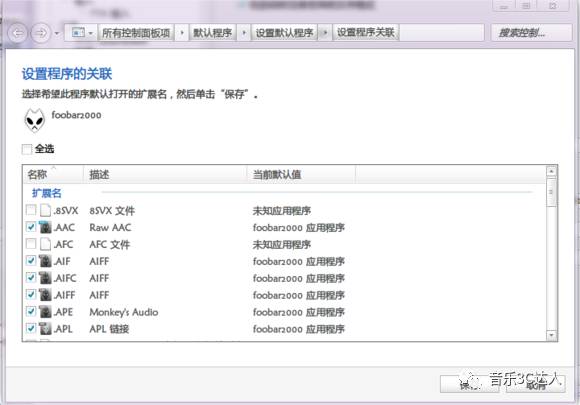Click the list's scroll-down arrow
This screenshot has width=580, height=405.
[551, 335]
